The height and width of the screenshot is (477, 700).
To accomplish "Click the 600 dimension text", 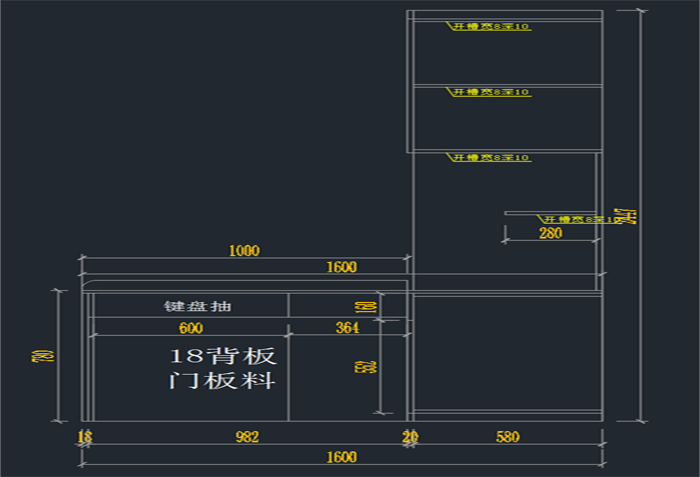I will (191, 328).
